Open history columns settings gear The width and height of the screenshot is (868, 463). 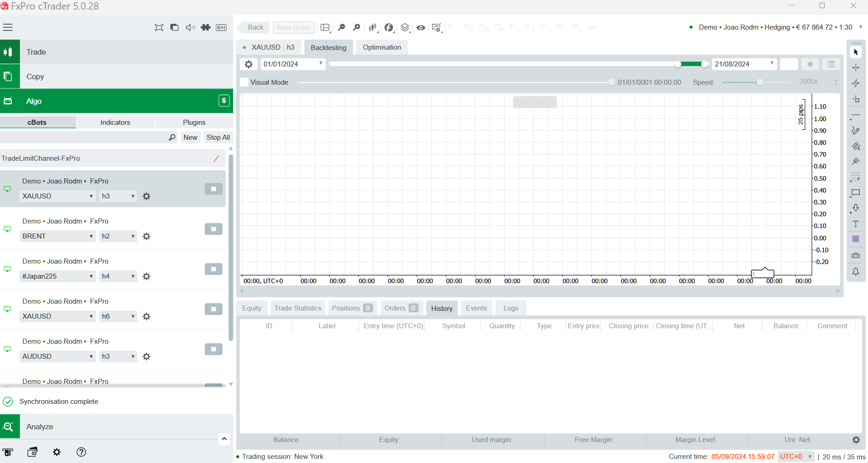(856, 440)
